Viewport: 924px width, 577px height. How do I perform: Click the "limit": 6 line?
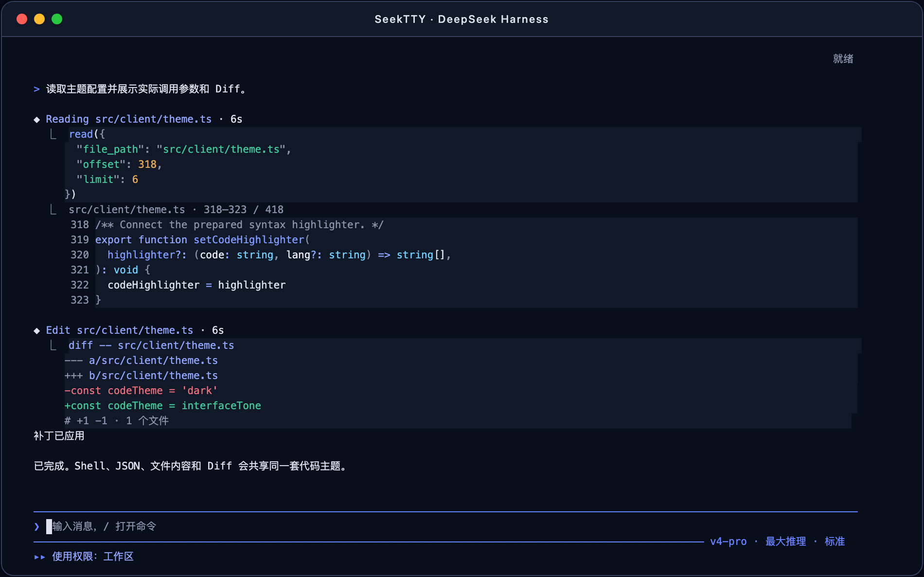107,180
